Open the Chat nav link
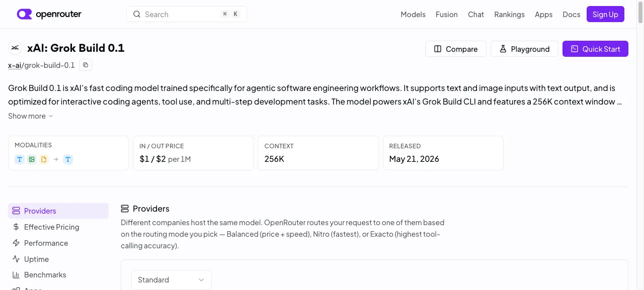 [476, 14]
